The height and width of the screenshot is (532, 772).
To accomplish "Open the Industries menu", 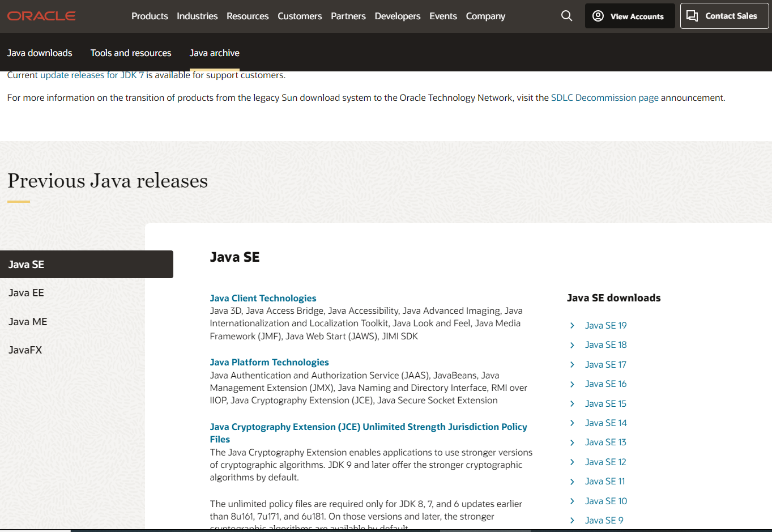I will click(x=197, y=16).
